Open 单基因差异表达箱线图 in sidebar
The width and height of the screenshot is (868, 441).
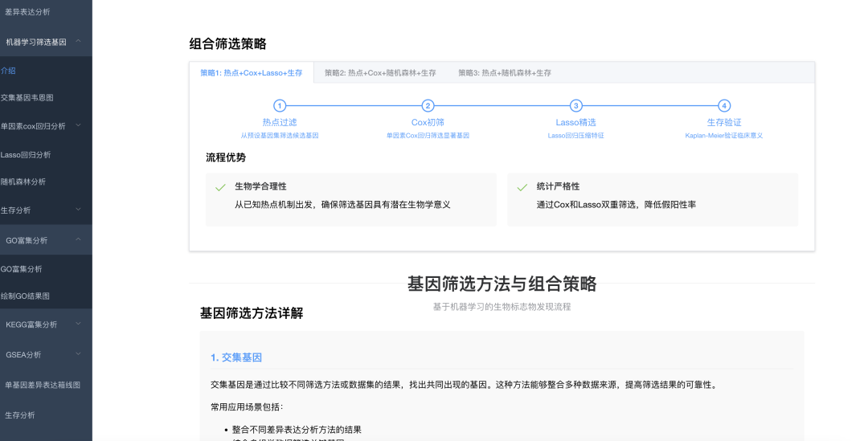[43, 385]
